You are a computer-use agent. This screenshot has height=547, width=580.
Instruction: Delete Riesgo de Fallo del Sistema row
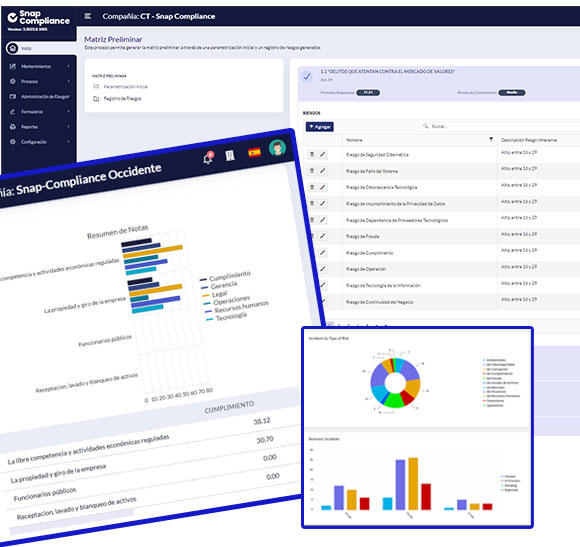312,170
